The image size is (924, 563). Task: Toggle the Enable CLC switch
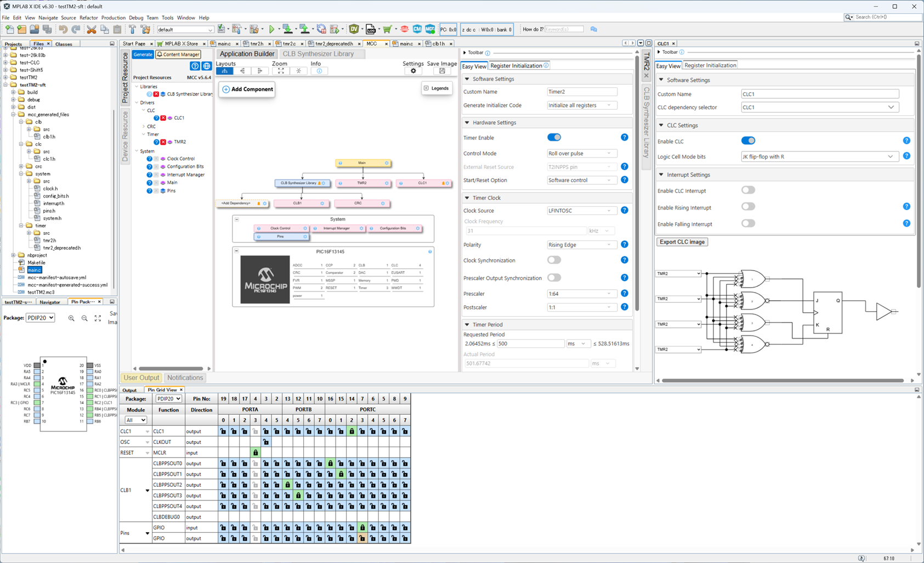[748, 141]
